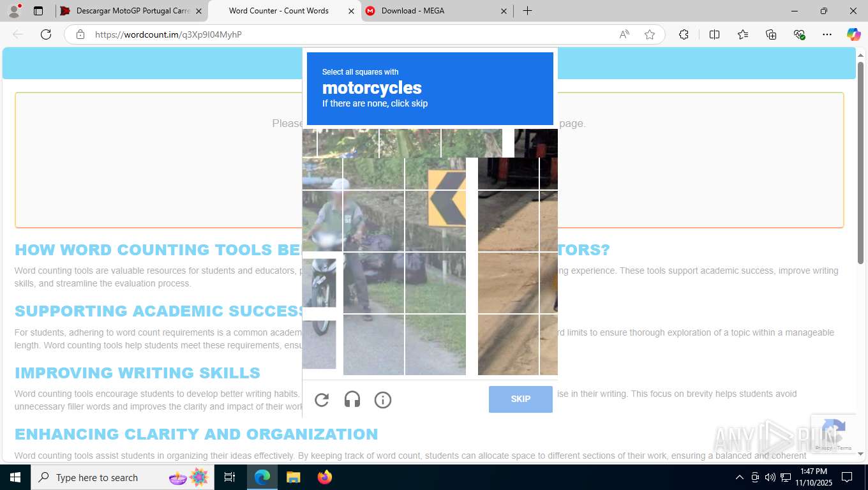Refresh the current page
The image size is (868, 490).
tap(46, 34)
